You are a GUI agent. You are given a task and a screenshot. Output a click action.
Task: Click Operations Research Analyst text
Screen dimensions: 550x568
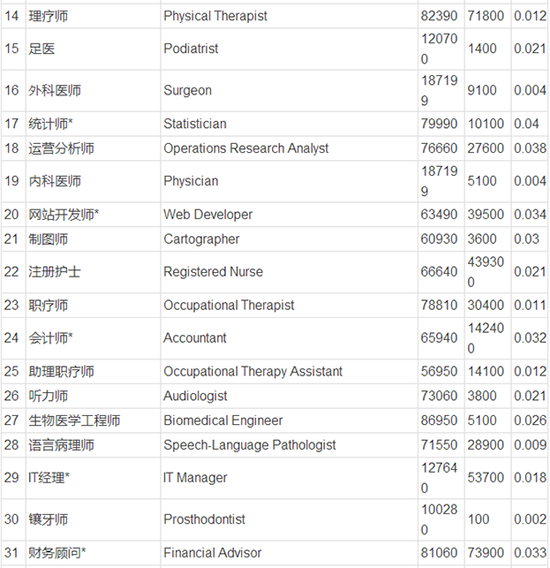tap(246, 148)
